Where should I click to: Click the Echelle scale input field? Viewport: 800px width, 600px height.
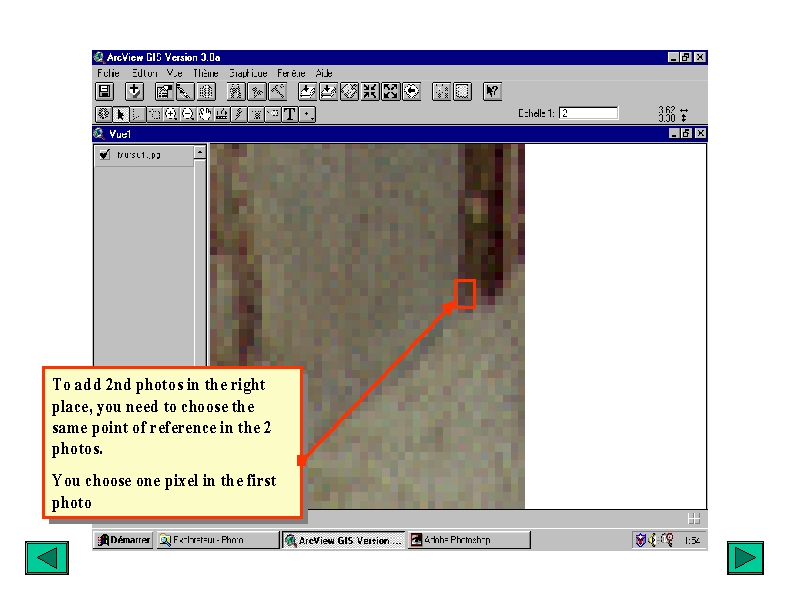[588, 113]
